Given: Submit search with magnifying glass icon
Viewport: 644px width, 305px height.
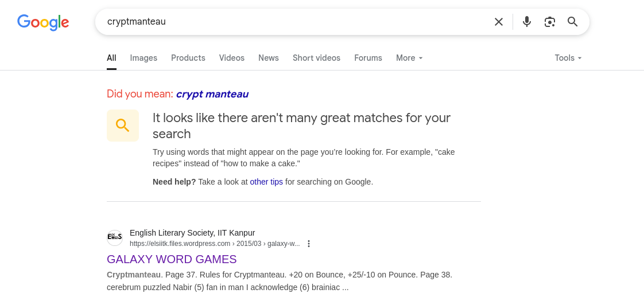Looking at the screenshot, I should tap(572, 22).
